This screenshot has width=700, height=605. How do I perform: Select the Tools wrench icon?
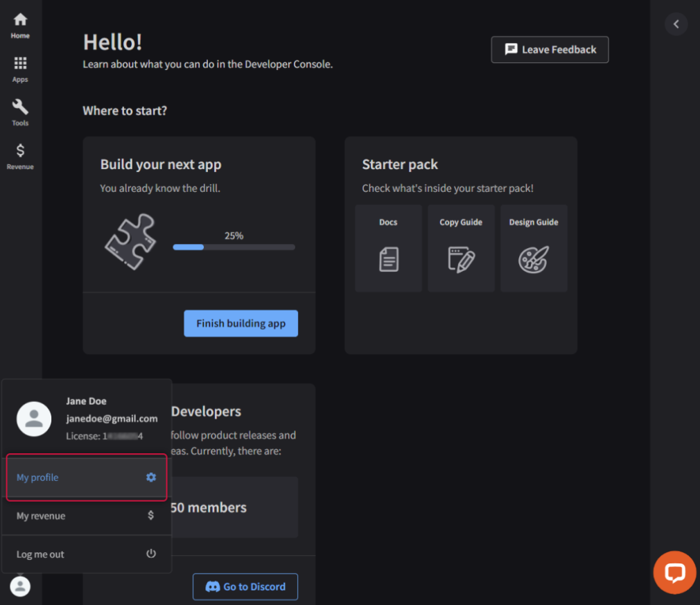click(x=20, y=112)
